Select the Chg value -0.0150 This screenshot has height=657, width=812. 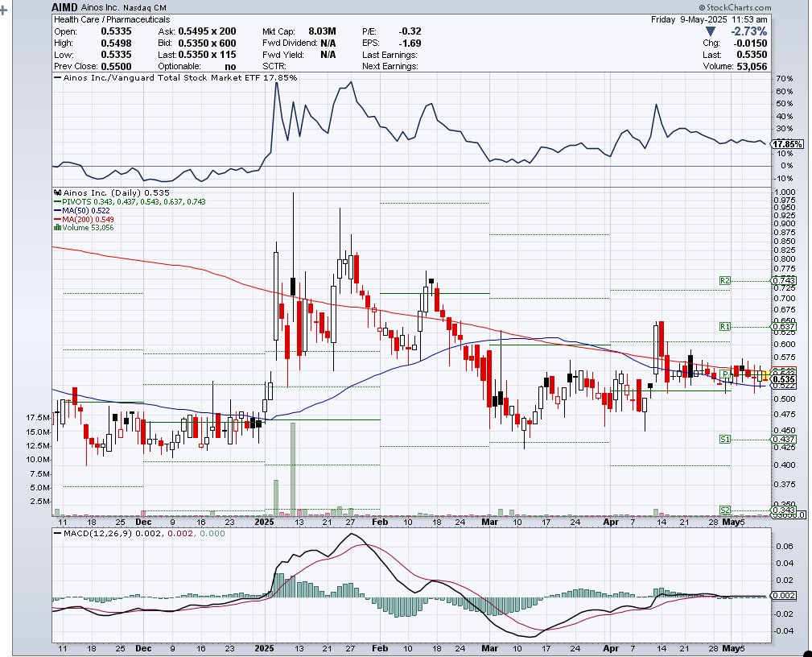[x=752, y=43]
